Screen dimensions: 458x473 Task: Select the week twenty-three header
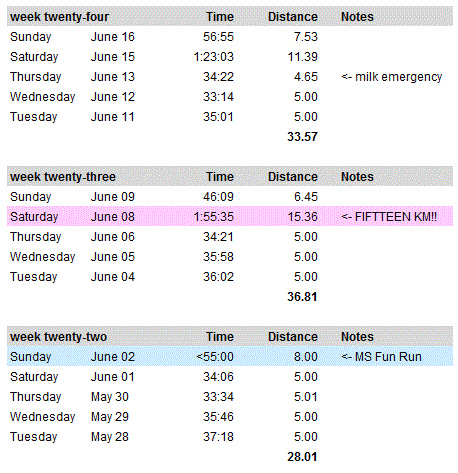pos(63,177)
